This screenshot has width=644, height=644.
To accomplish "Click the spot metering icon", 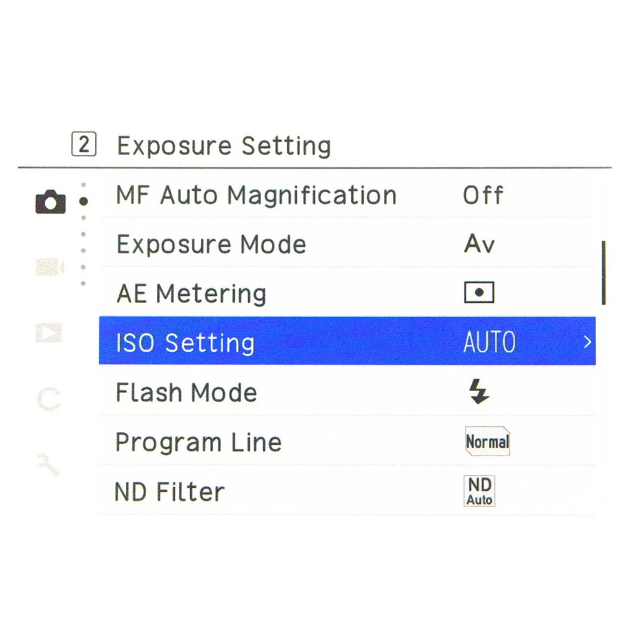I will [479, 292].
